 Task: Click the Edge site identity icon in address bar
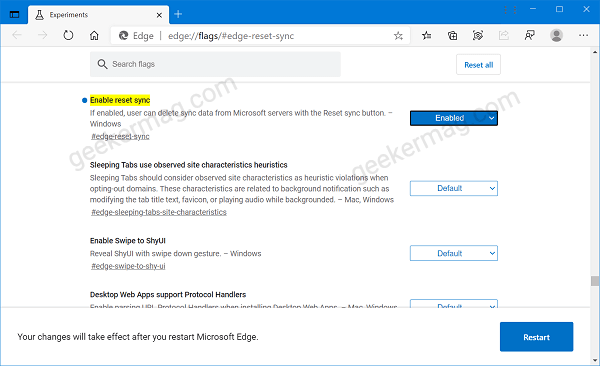[123, 36]
